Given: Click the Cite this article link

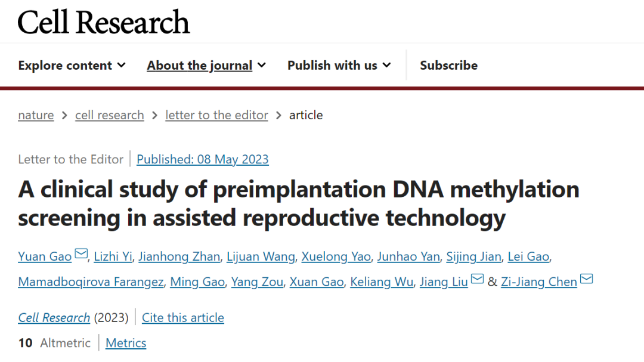Looking at the screenshot, I should pyautogui.click(x=183, y=318).
